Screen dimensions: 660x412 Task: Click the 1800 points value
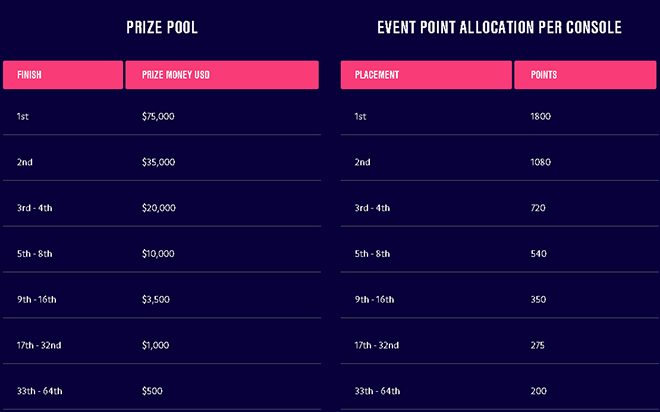(x=540, y=117)
